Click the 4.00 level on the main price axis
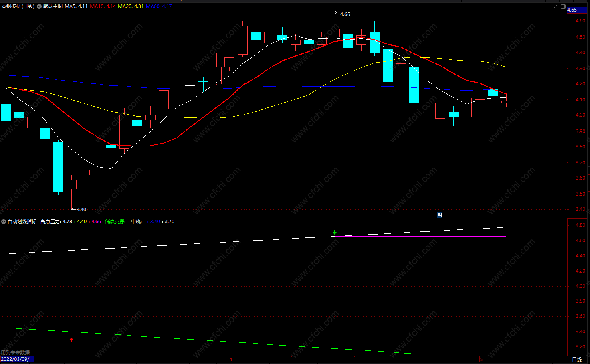Viewport: 590px width, 364px height. coord(580,115)
